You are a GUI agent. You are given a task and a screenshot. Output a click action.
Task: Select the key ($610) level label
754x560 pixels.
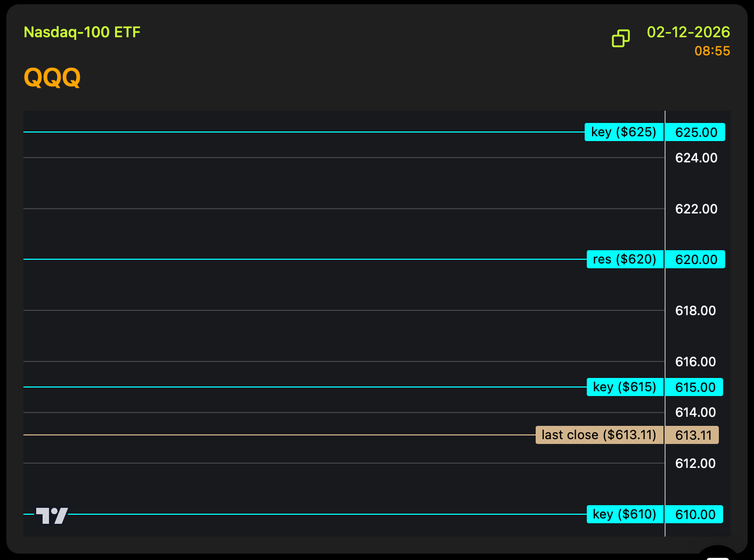[625, 514]
